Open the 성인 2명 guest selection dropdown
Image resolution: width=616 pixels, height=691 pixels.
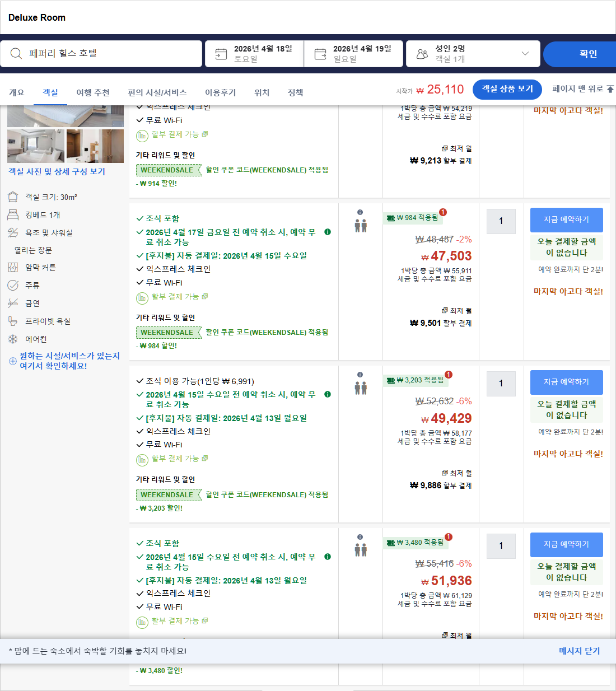pyautogui.click(x=525, y=53)
